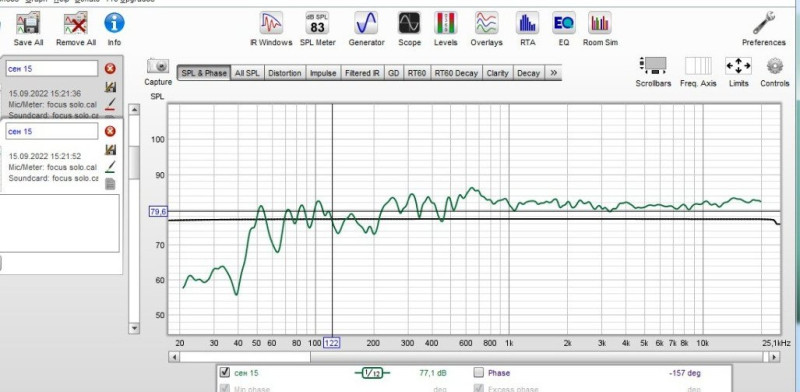
Task: Switch to the Distortion tab
Action: click(285, 73)
